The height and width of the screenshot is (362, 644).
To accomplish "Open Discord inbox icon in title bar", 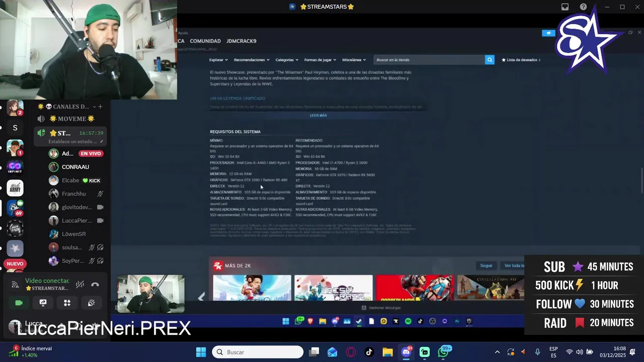I will pyautogui.click(x=565, y=7).
